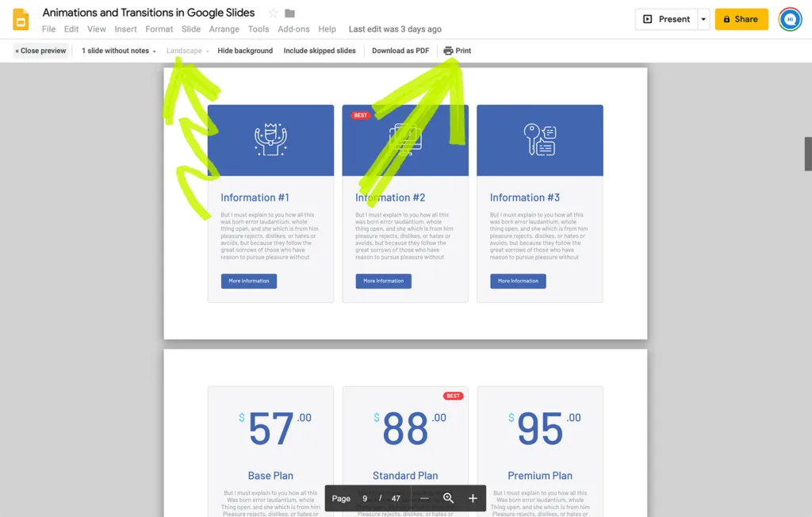The image size is (812, 517).
Task: Open the Edit menu
Action: [71, 29]
